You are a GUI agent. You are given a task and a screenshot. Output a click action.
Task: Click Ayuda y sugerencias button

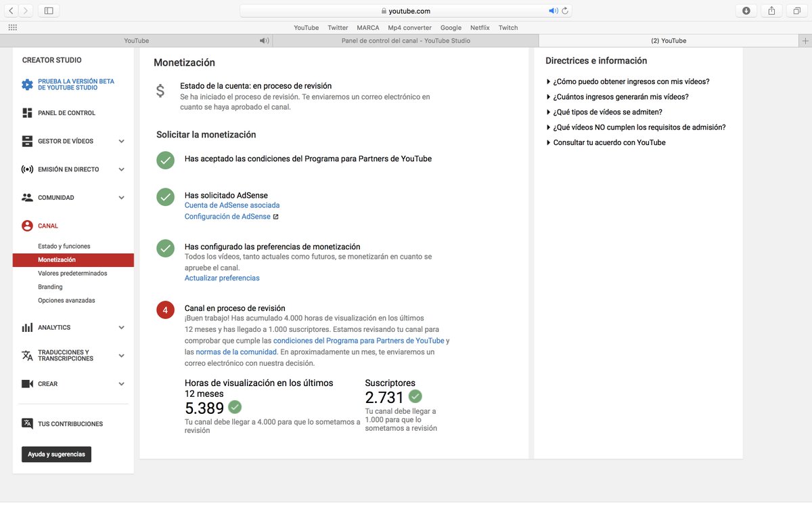click(x=56, y=454)
